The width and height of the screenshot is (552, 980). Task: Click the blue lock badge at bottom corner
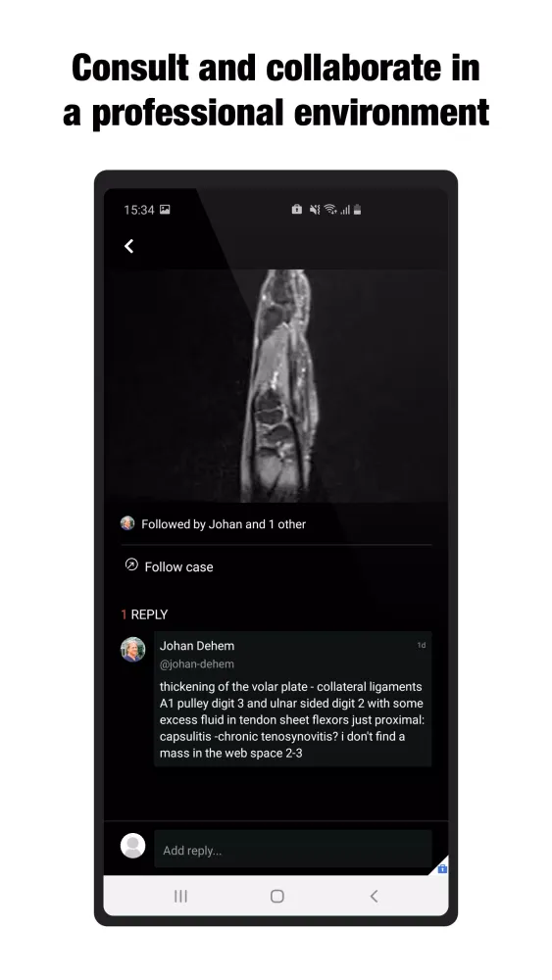pos(442,868)
